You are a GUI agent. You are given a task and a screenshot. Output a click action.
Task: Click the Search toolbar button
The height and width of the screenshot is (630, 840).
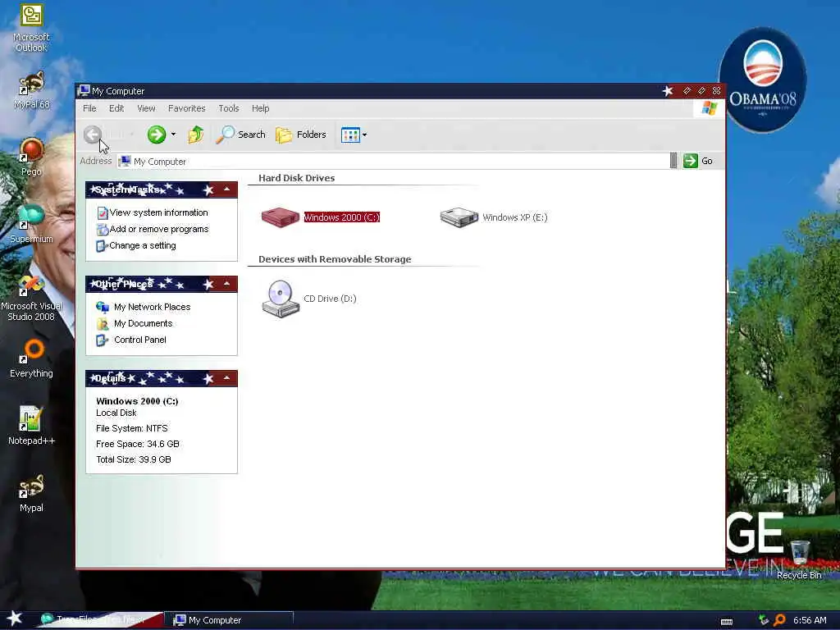pos(240,135)
